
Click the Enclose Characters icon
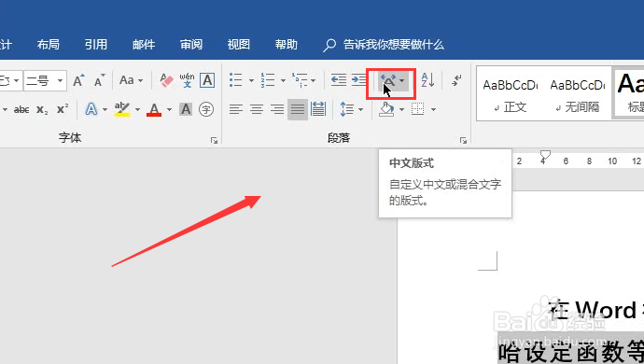206,110
